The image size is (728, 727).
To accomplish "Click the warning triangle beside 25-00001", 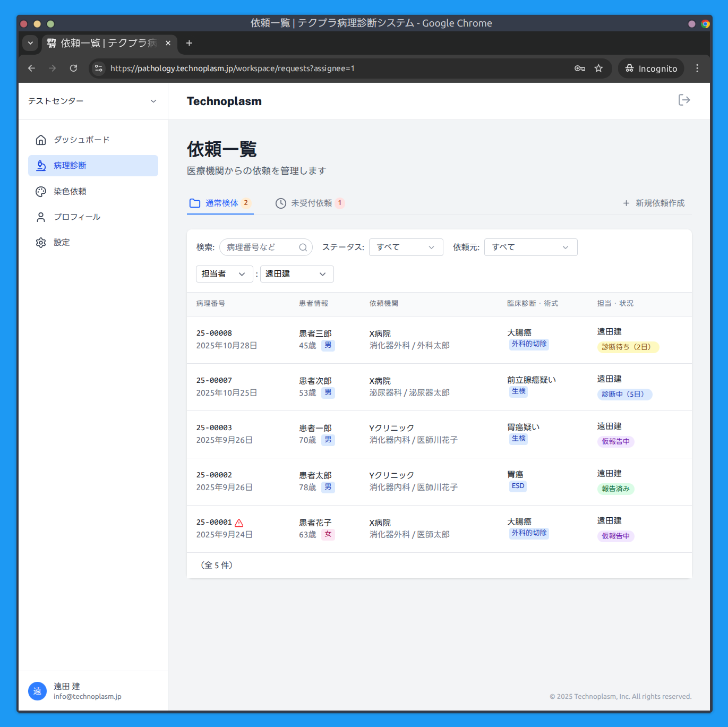I will coord(239,523).
